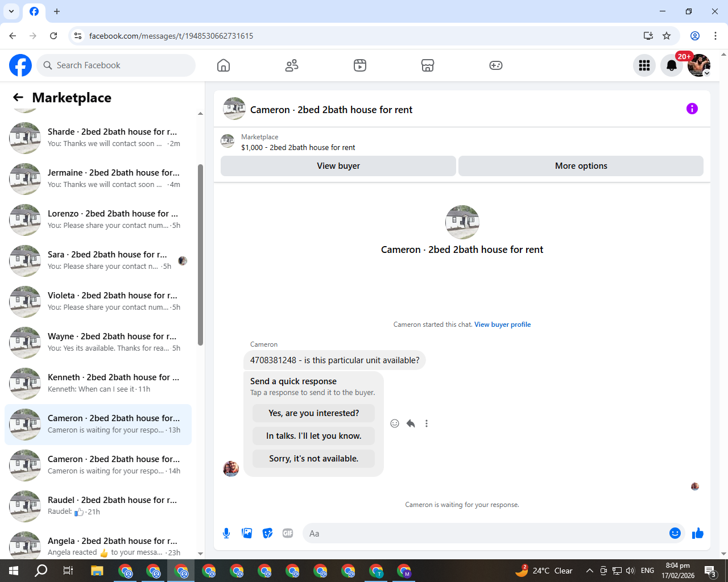Open the Chrome three-dot menu
728x582 pixels.
715,36
